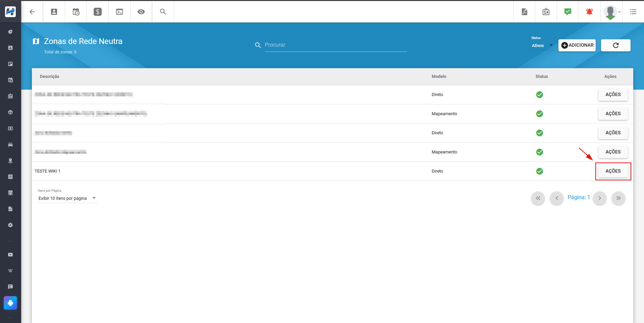Open the kanban board sidebar icon
644x323 pixels.
pos(10,64)
